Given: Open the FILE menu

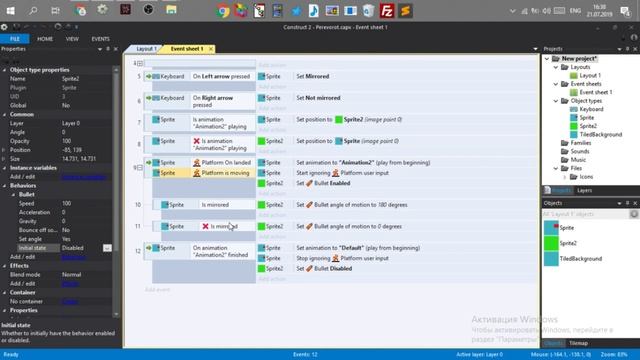Looking at the screenshot, I should tap(15, 39).
